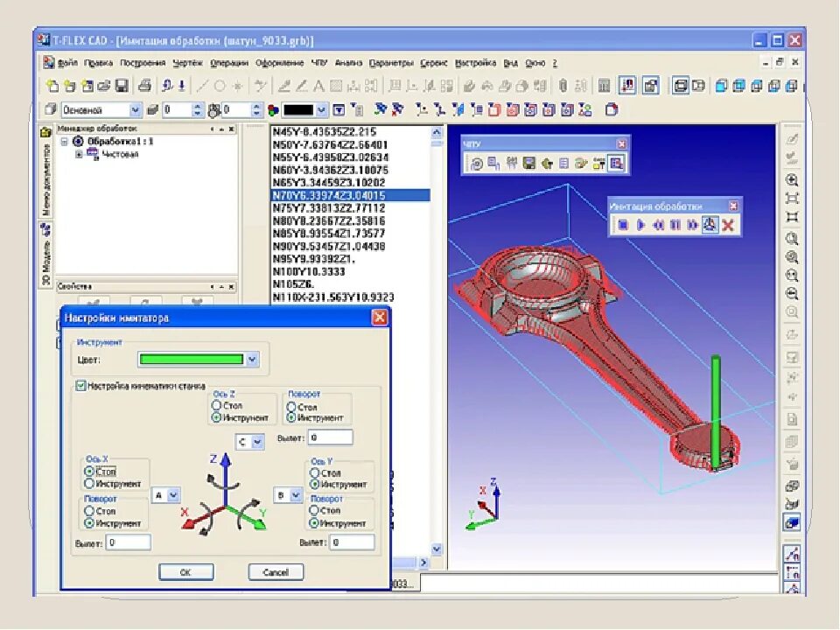Image resolution: width=840 pixels, height=630 pixels.
Task: Click the zoom-out magnifier in right toolbar
Action: (792, 294)
